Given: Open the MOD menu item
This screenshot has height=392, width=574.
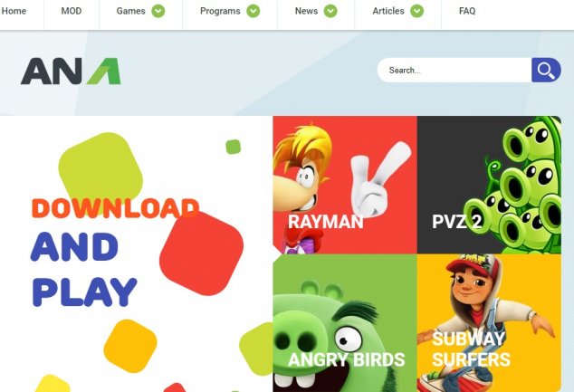Looking at the screenshot, I should click(x=72, y=11).
